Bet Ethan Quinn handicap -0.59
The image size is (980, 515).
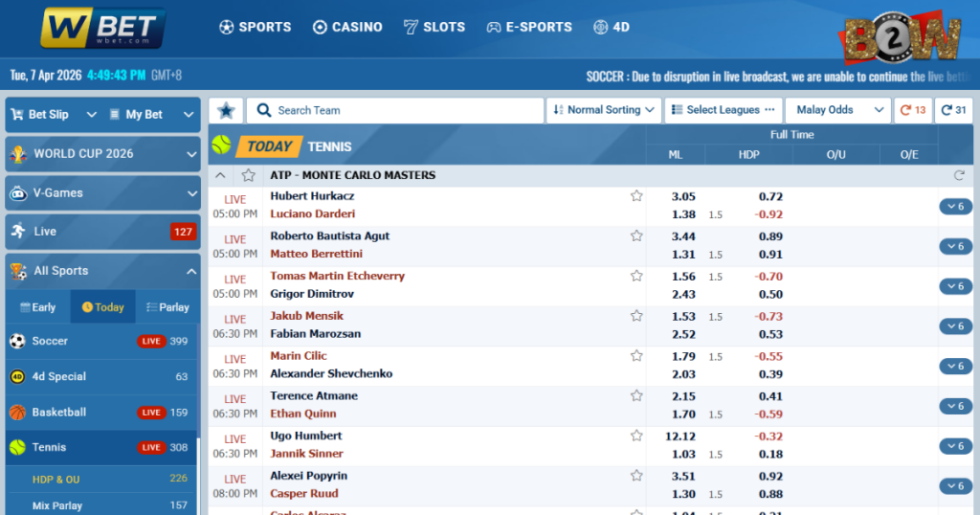tap(768, 414)
